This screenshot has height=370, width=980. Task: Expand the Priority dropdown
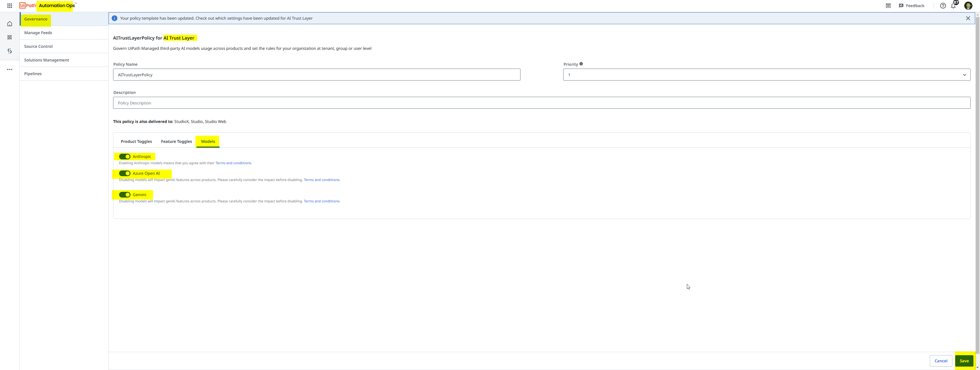coord(767,75)
